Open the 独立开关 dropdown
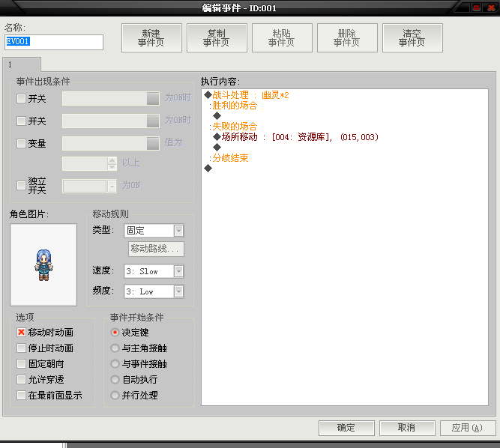 pos(112,186)
